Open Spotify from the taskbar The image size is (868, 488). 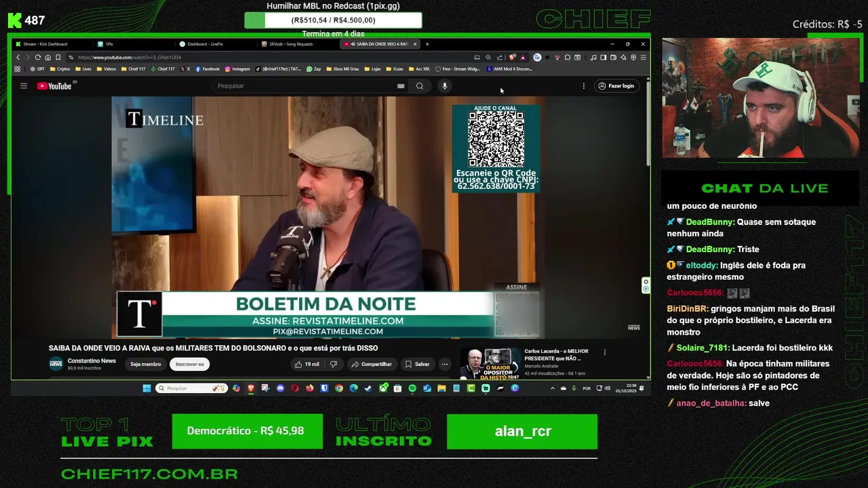tap(412, 388)
